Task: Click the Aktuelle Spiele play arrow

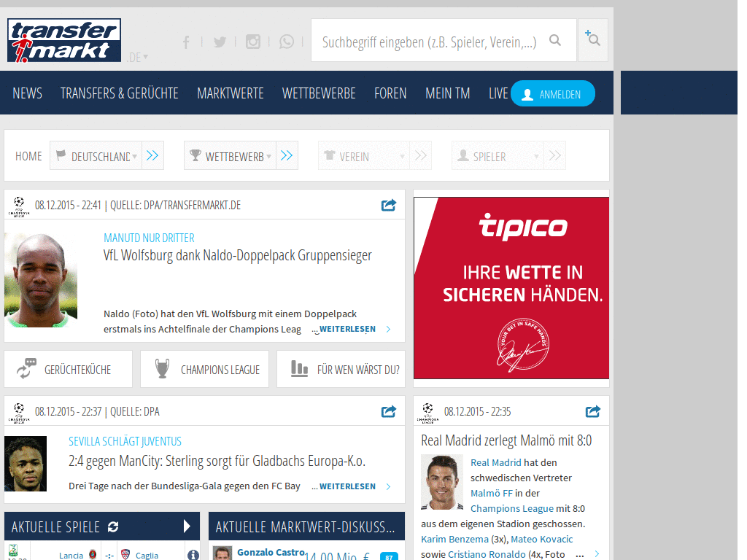Action: point(187,526)
